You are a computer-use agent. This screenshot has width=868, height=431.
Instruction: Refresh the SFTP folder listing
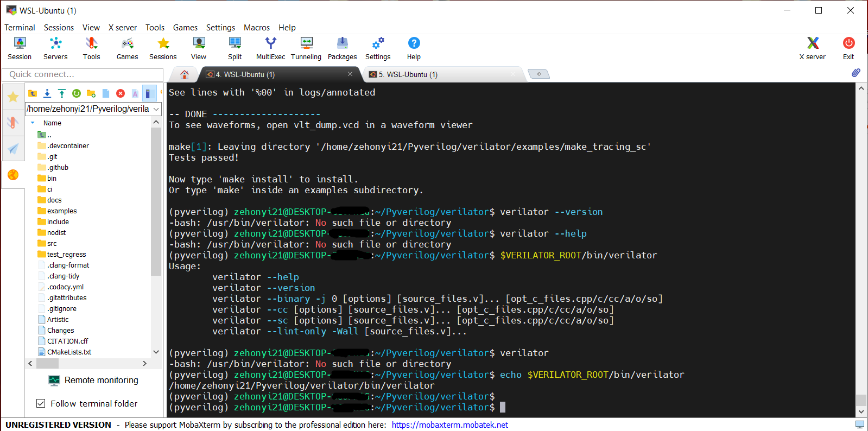[x=77, y=93]
